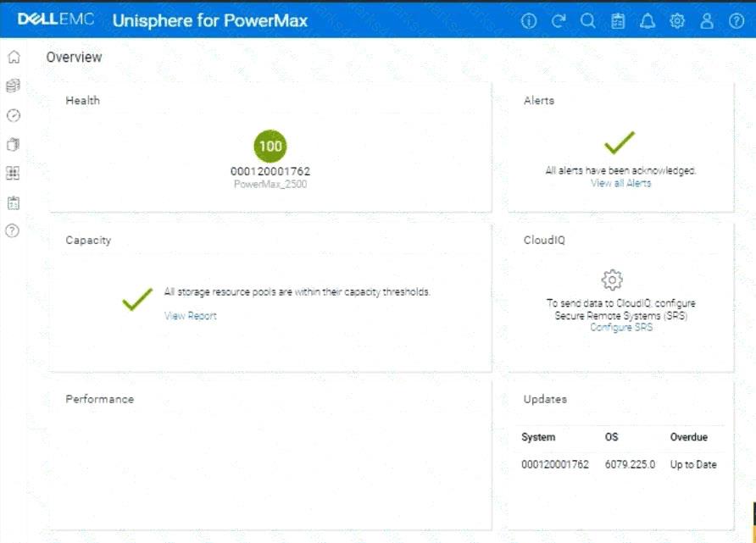Screen dimensions: 756x543
Task: Click the Configure SRS link
Action: coord(620,328)
